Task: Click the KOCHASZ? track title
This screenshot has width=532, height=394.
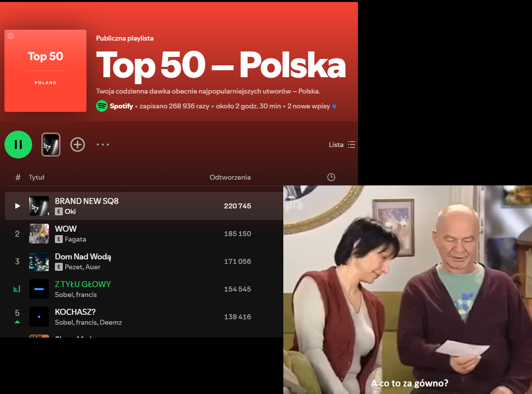Action: (75, 312)
